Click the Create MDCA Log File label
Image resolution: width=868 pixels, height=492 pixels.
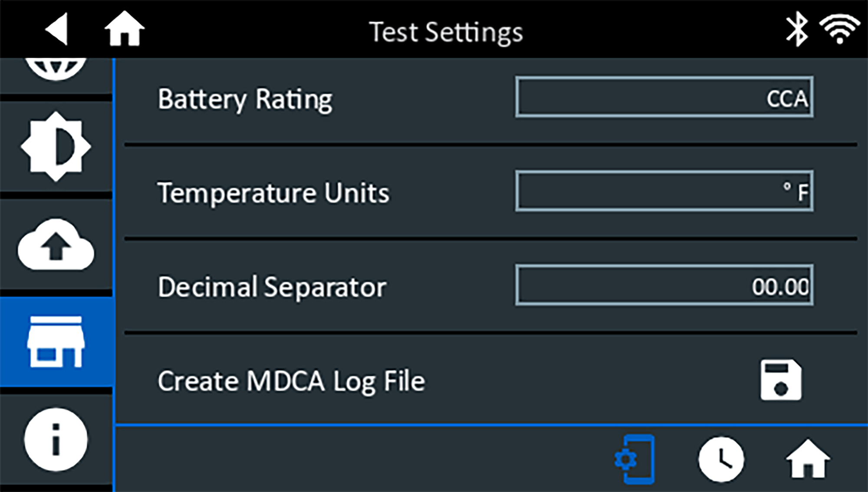tap(291, 381)
